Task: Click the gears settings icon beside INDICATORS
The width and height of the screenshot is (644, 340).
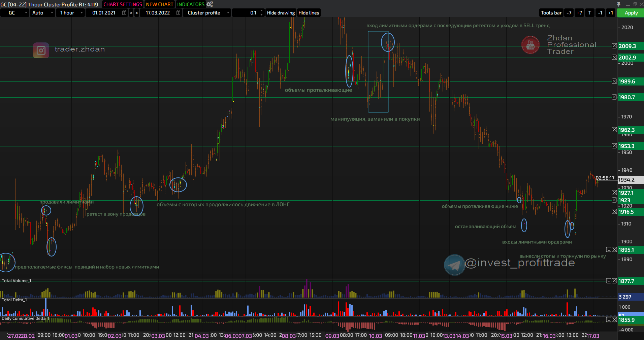Action: [x=210, y=4]
